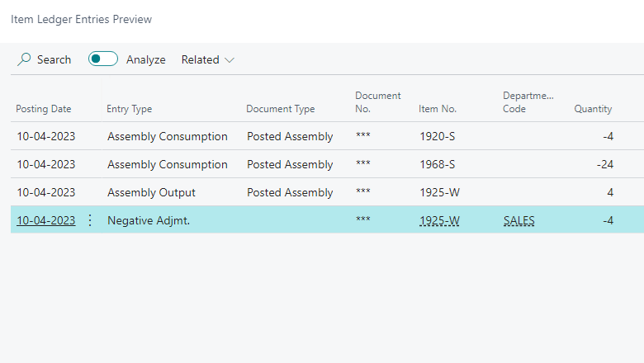Toggle the Analyze mode switch

point(103,59)
